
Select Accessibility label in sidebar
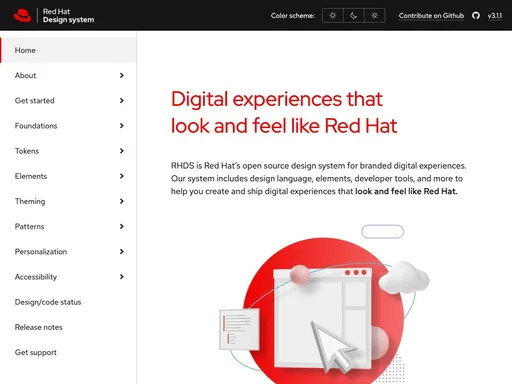click(x=36, y=277)
